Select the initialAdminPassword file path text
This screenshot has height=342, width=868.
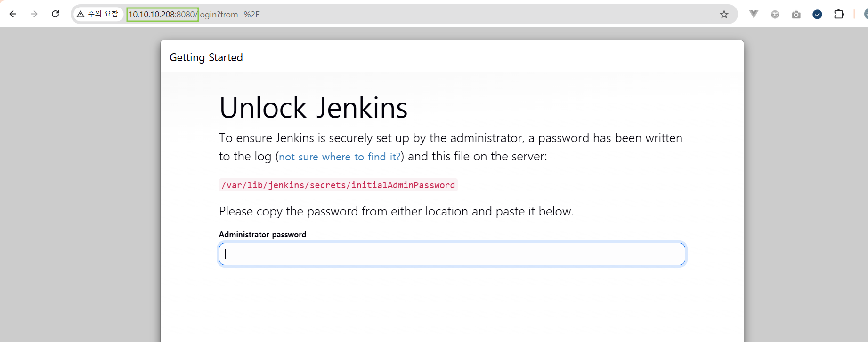tap(338, 185)
